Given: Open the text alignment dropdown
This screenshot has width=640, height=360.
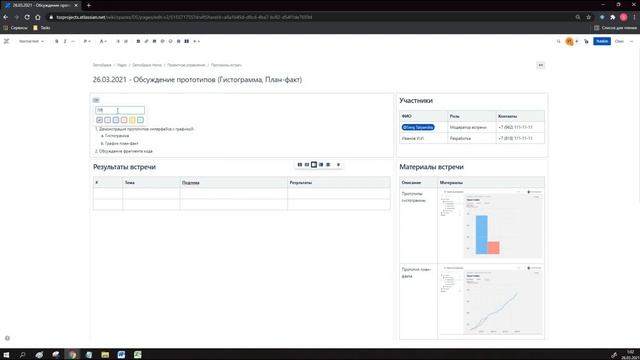Looking at the screenshot, I should [x=87, y=41].
